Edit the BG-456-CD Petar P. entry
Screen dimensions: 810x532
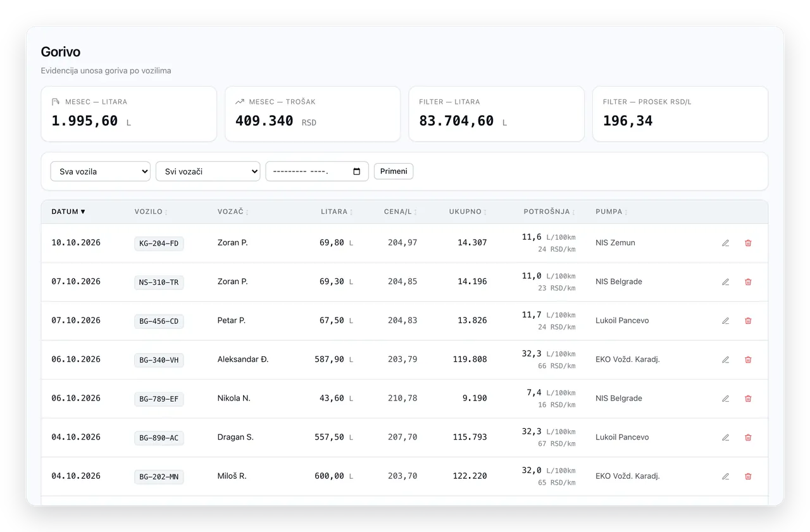[x=726, y=321]
